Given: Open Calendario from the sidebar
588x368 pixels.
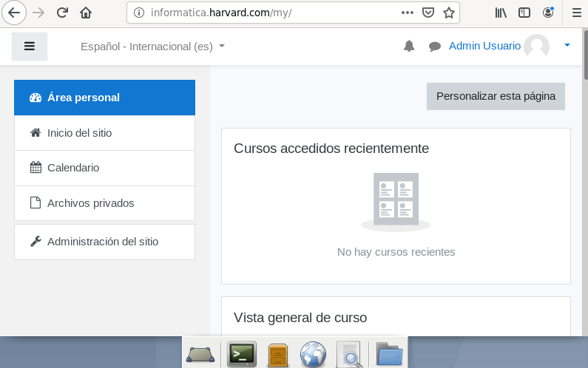Looking at the screenshot, I should 104,168.
